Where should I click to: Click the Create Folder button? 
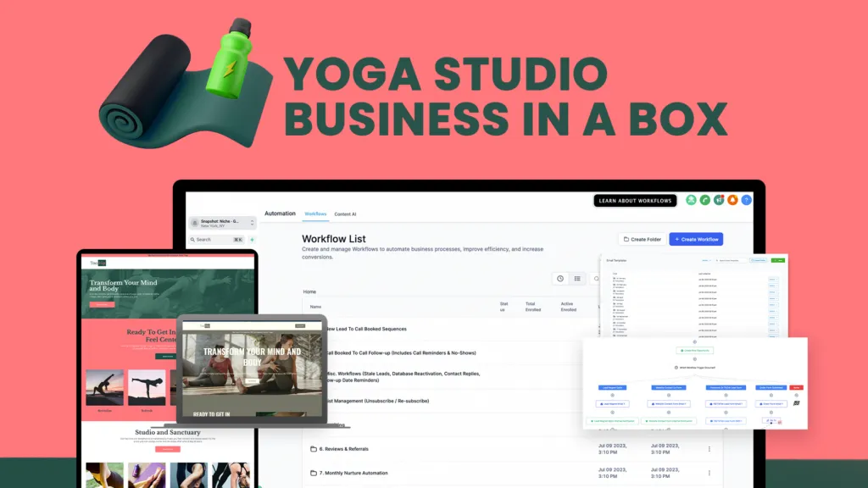(643, 239)
